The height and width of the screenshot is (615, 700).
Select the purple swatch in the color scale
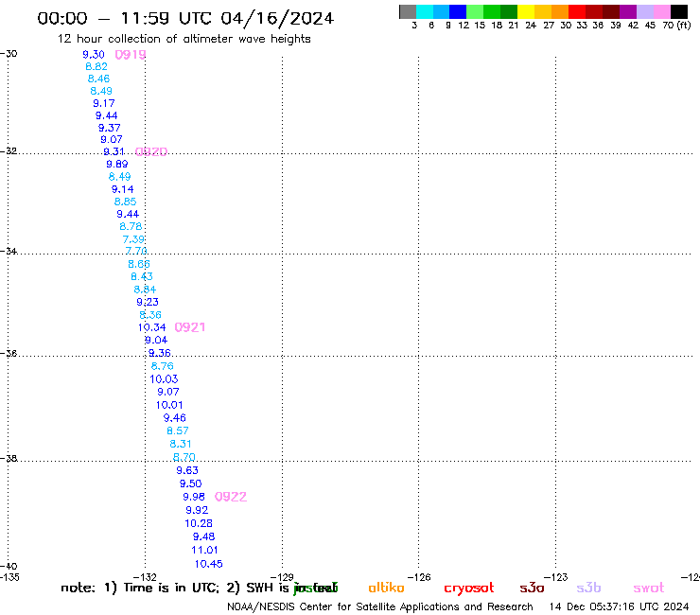[x=628, y=11]
